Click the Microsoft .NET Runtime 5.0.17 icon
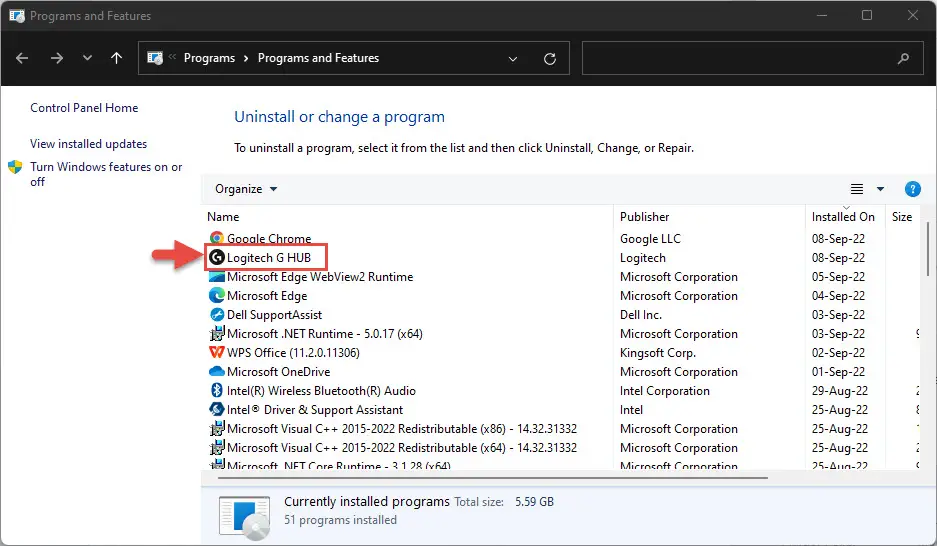The height and width of the screenshot is (546, 937). click(x=217, y=333)
